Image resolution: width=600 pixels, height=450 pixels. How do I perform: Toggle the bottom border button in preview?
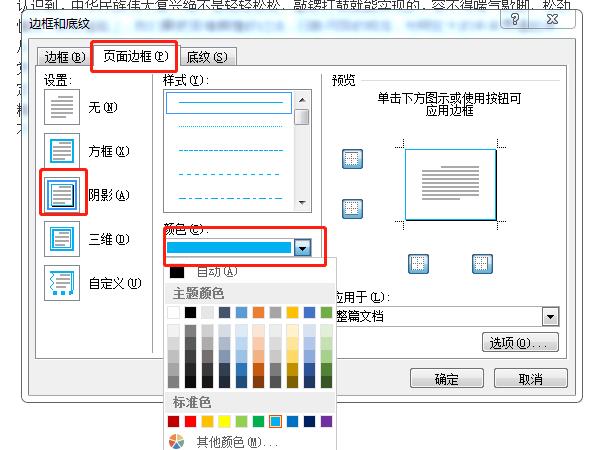[x=352, y=208]
